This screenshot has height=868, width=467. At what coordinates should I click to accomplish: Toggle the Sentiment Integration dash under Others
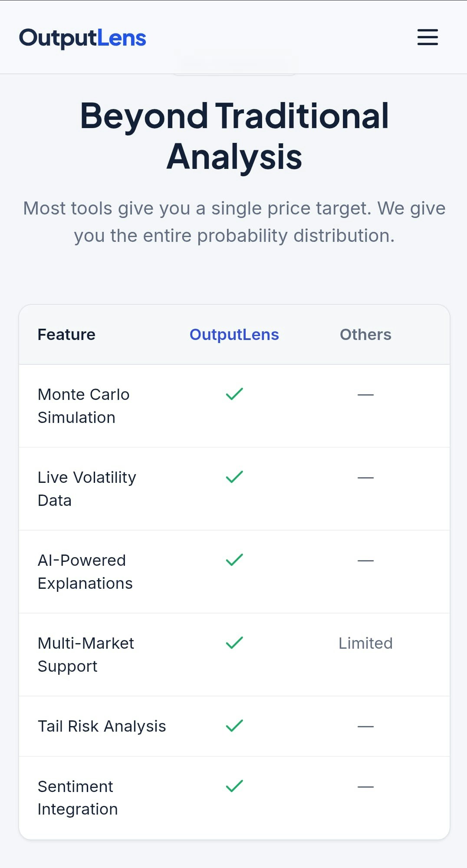[x=365, y=785]
